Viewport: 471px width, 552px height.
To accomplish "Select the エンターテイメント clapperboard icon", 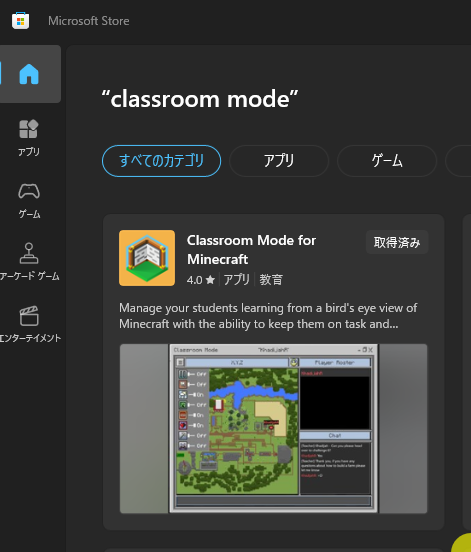I will 29,315.
